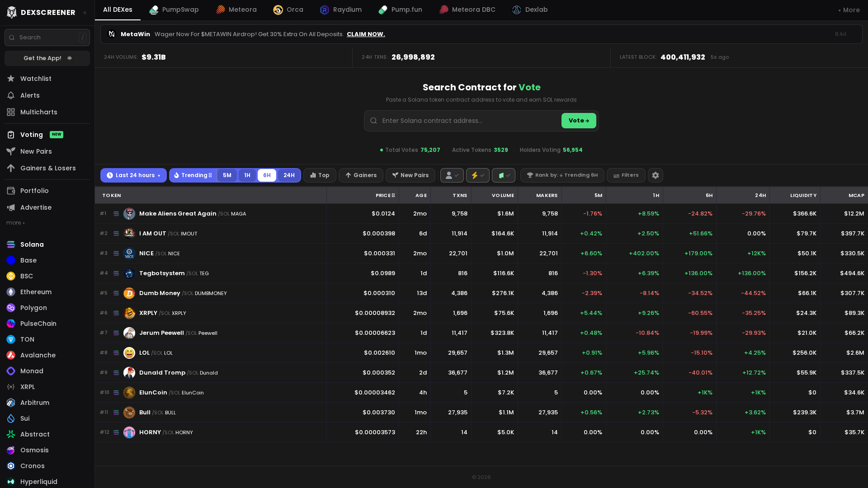Select the Sui chain icon
868x488 pixels.
click(x=11, y=418)
